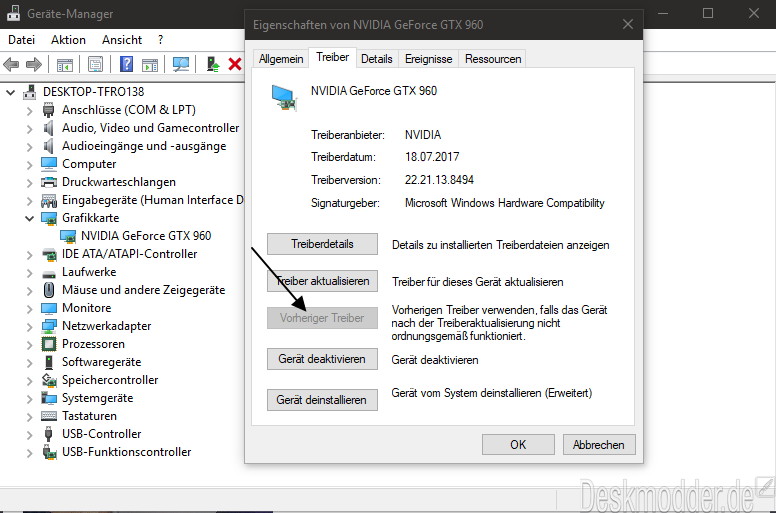Image resolution: width=776 pixels, height=513 pixels.
Task: Click the Abbrechen button
Action: 599,445
